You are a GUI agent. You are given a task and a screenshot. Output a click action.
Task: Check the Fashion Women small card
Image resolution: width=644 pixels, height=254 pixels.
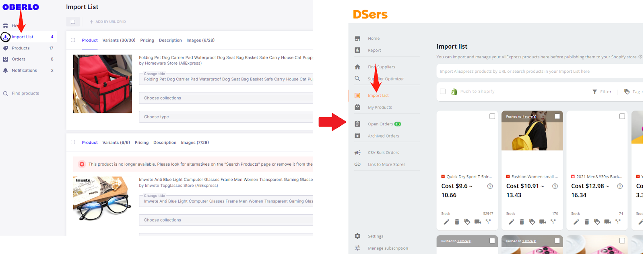tap(557, 116)
